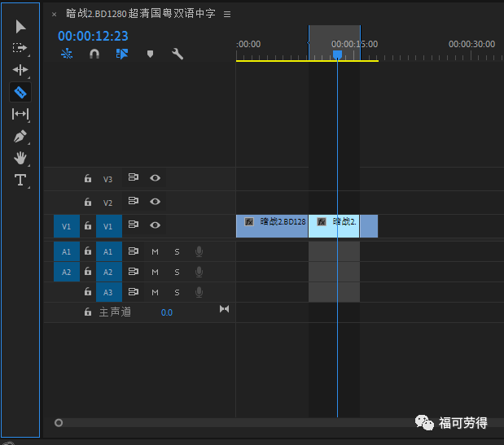Mute track A1

155,252
